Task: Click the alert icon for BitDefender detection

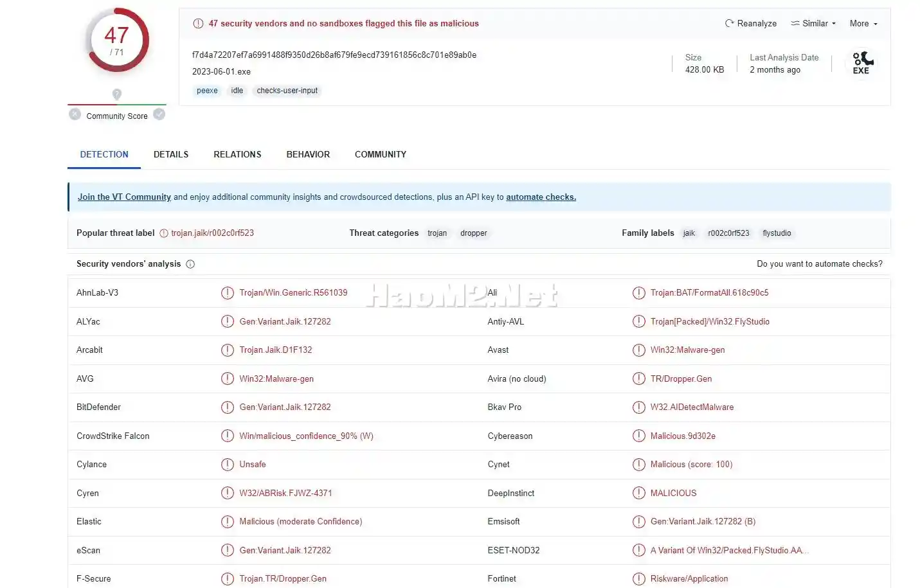Action: pyautogui.click(x=228, y=407)
